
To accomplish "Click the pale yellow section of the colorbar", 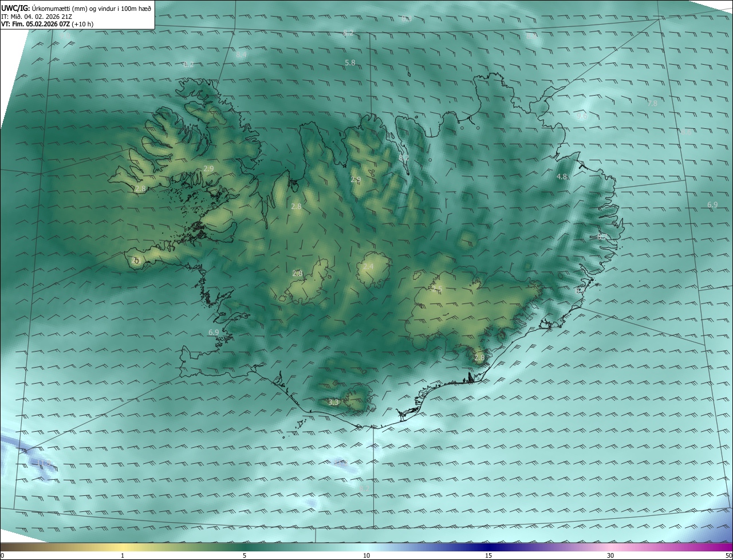I will tap(123, 547).
